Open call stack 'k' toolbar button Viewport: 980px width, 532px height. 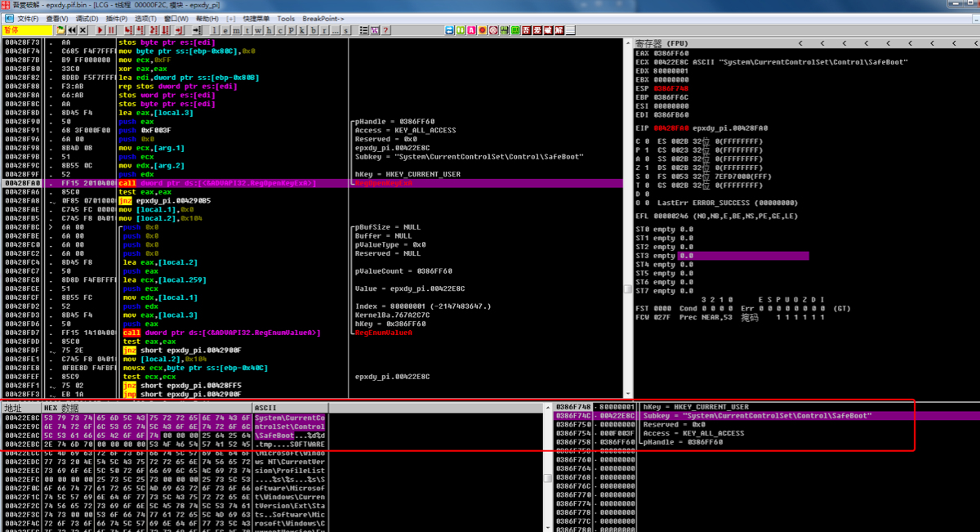pos(302,30)
